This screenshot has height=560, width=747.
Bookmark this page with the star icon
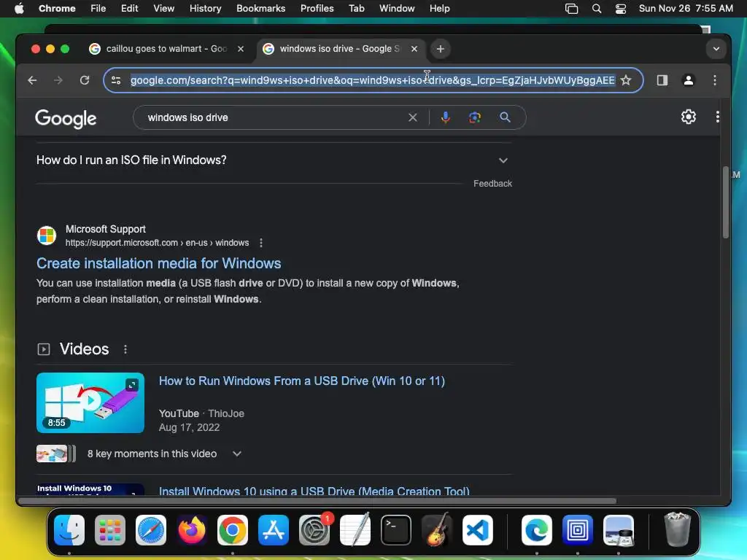coord(625,80)
